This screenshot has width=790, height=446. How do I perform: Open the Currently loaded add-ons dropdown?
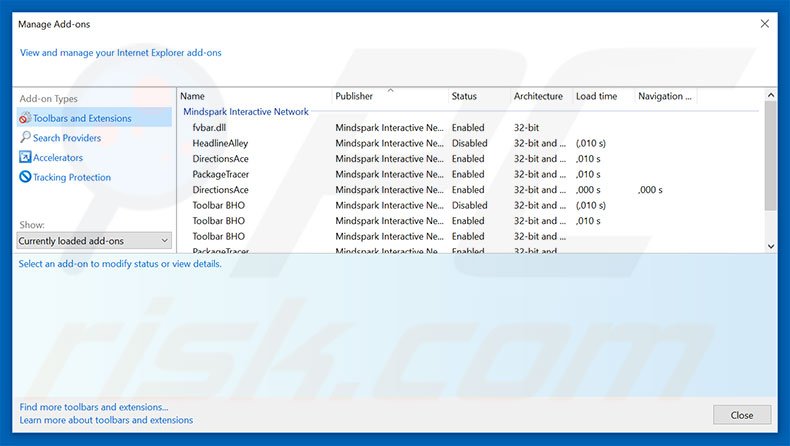point(94,241)
